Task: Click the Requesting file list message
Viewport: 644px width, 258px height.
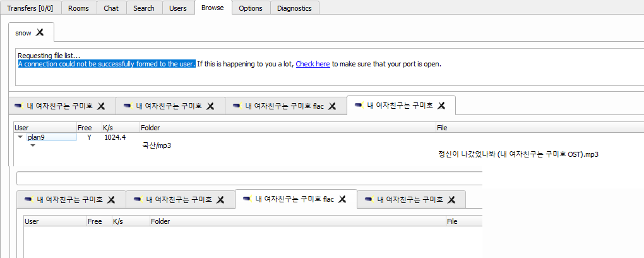Action: click(49, 56)
